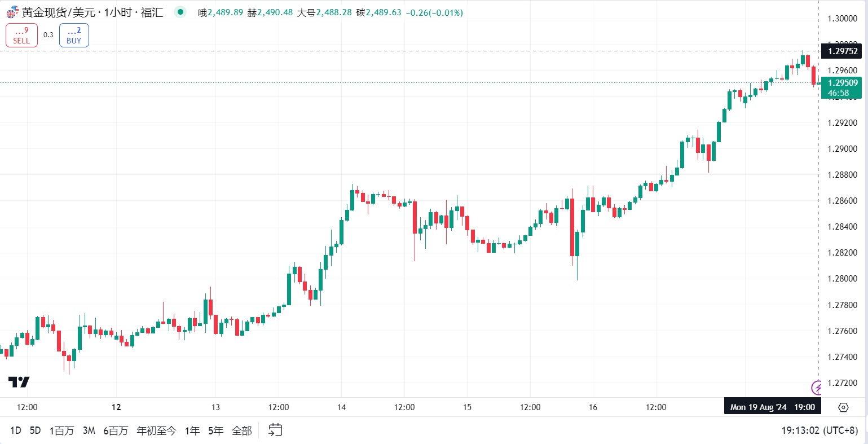The height and width of the screenshot is (444, 868).
Task: Show the 全部 full range
Action: pos(242,430)
